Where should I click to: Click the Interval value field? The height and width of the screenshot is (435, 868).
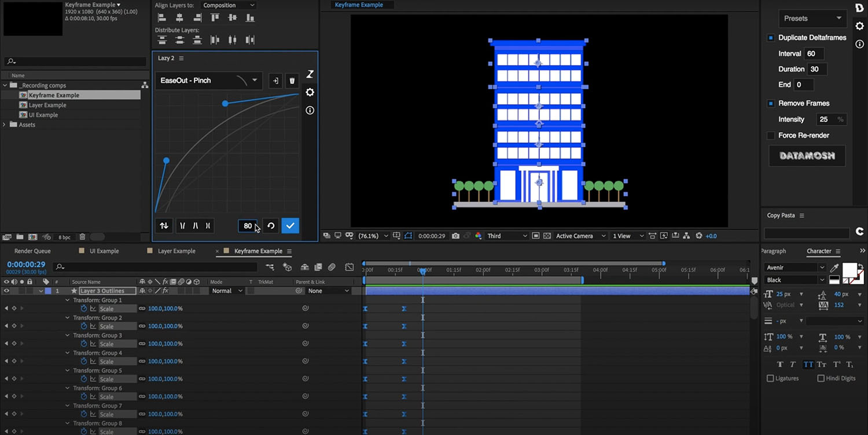point(814,54)
